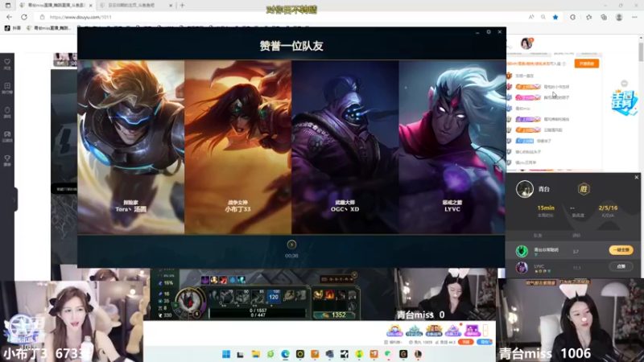Select the third gift icon in gift bar
Viewport: 644px width, 362px height.
[433, 330]
